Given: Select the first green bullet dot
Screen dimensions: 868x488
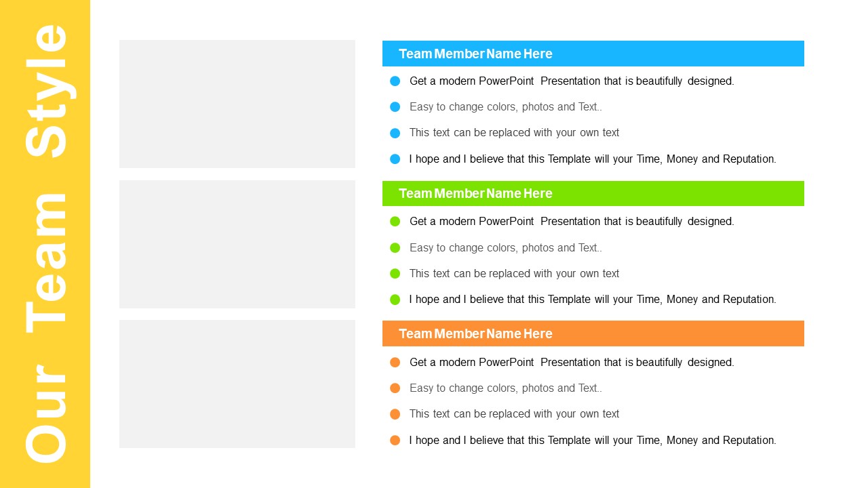Looking at the screenshot, I should click(395, 221).
